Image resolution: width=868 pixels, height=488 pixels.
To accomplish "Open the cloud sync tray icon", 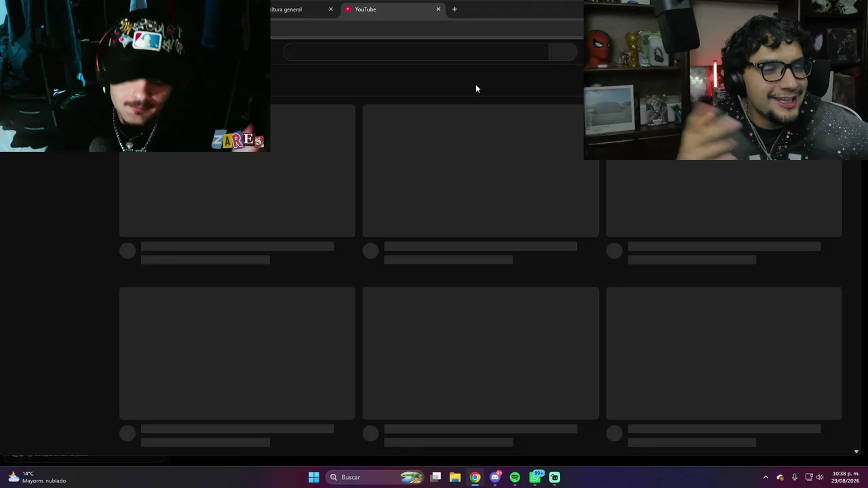I will point(780,477).
